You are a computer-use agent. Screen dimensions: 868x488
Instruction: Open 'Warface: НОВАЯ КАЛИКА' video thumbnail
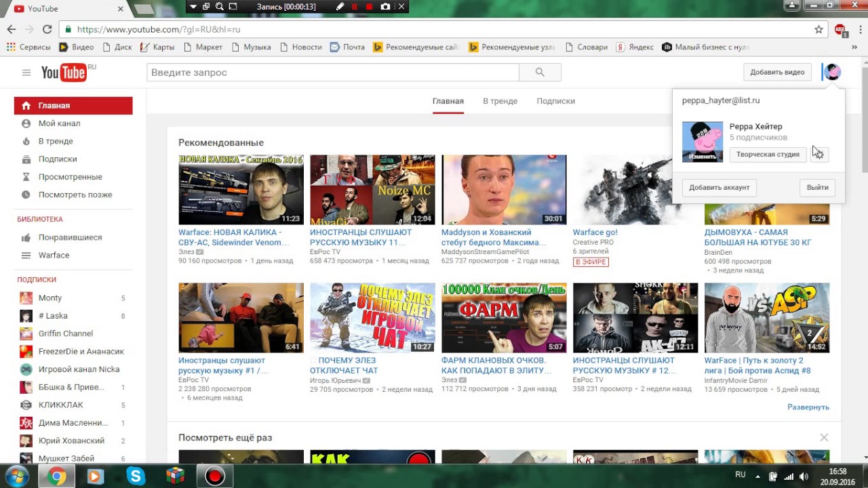tap(241, 190)
